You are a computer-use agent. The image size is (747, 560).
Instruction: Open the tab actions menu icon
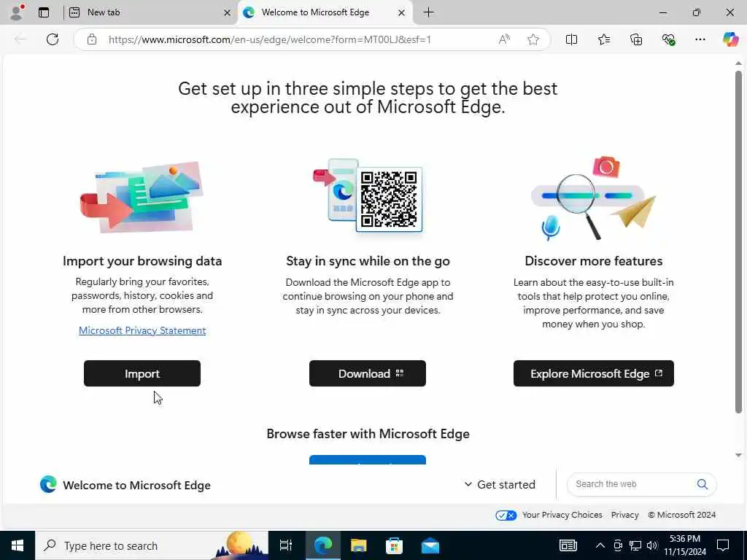44,12
